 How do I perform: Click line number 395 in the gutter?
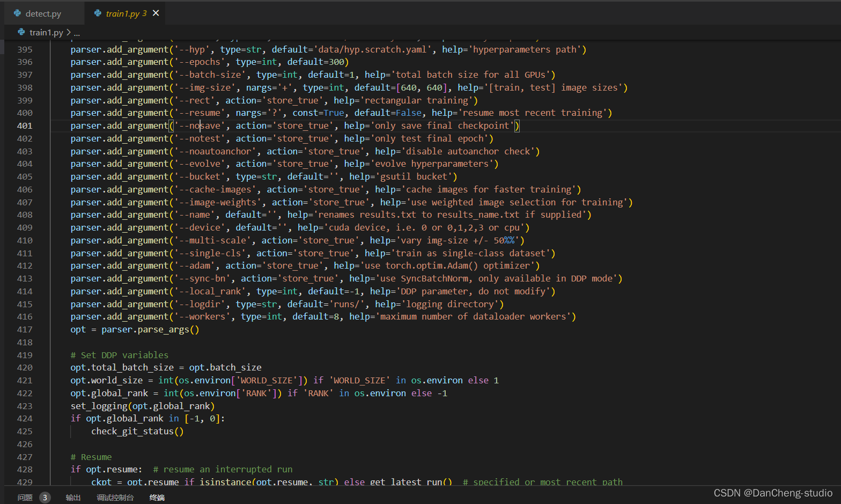point(25,50)
